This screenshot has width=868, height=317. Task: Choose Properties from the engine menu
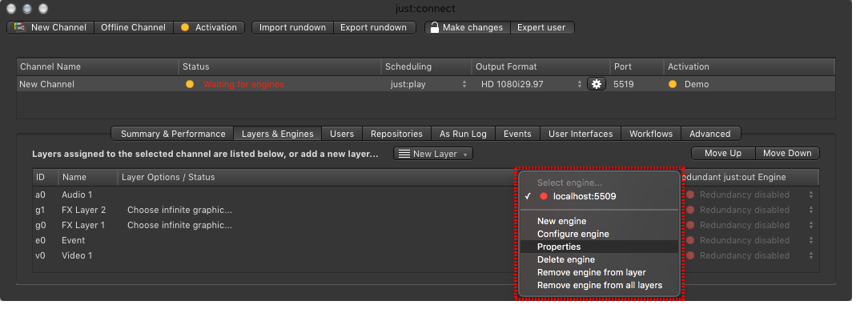600,247
